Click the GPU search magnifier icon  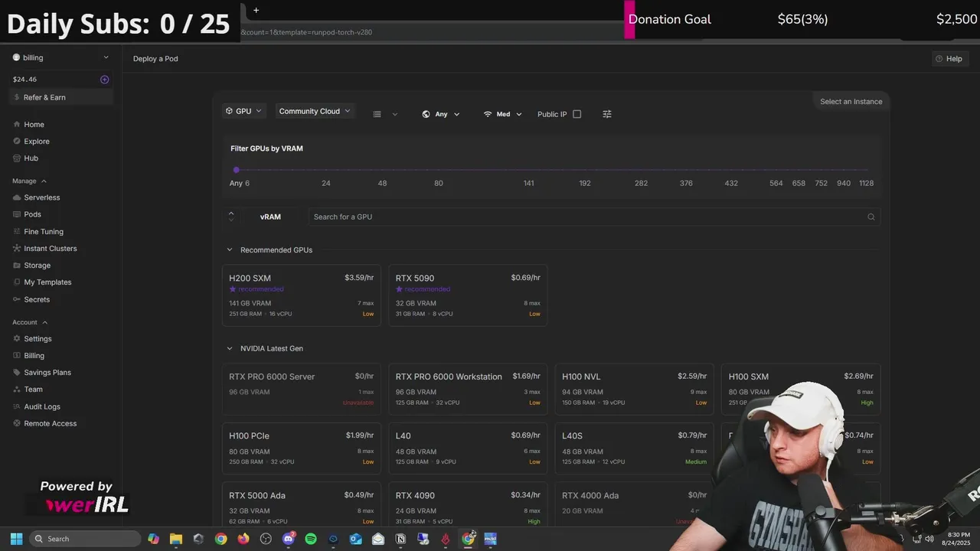click(x=871, y=217)
